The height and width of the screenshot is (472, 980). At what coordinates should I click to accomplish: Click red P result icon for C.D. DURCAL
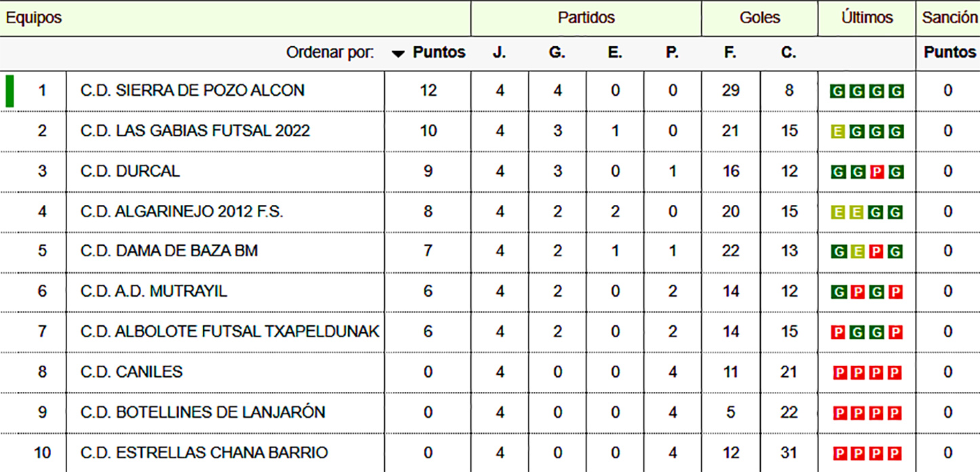[x=877, y=173]
